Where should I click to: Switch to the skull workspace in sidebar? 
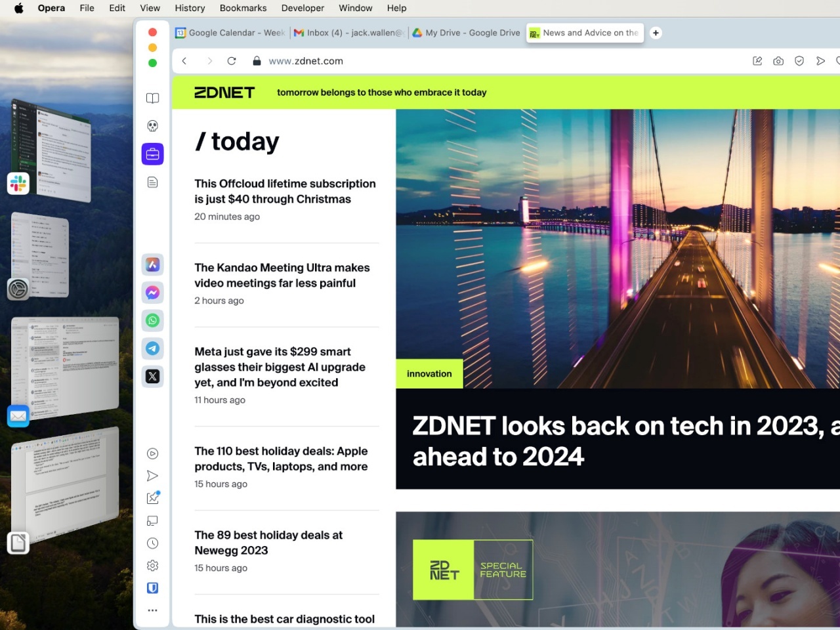tap(152, 126)
